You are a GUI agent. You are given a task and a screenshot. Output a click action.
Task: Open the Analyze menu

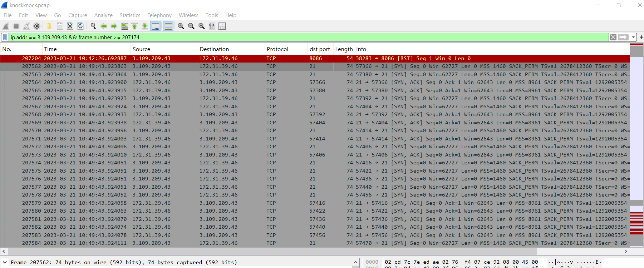103,15
